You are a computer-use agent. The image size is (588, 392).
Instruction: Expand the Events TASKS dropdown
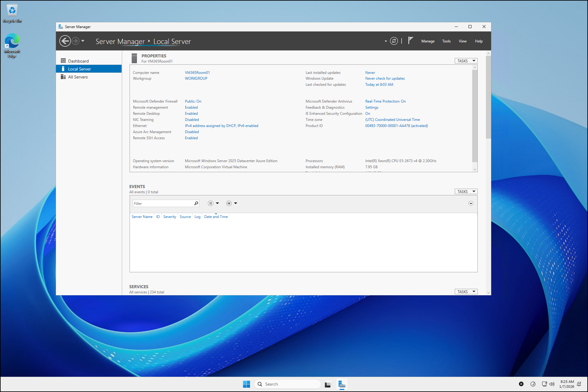[466, 191]
